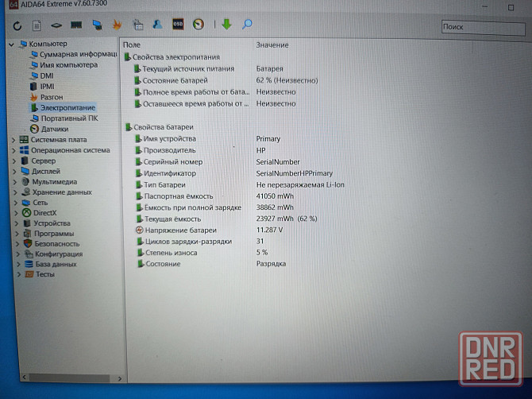Select Разгон tree item
Viewport: 532px width, 399px height.
point(47,97)
